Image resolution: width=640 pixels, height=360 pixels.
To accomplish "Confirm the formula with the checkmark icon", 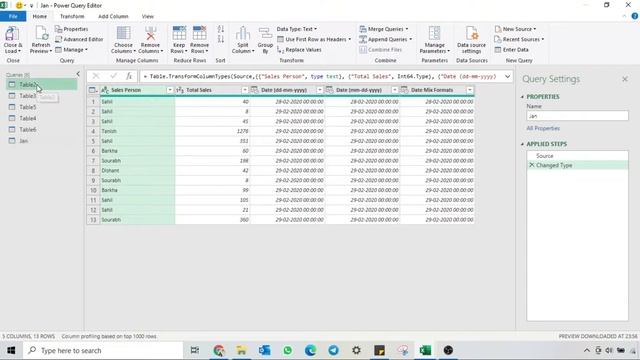I will pos(113,76).
